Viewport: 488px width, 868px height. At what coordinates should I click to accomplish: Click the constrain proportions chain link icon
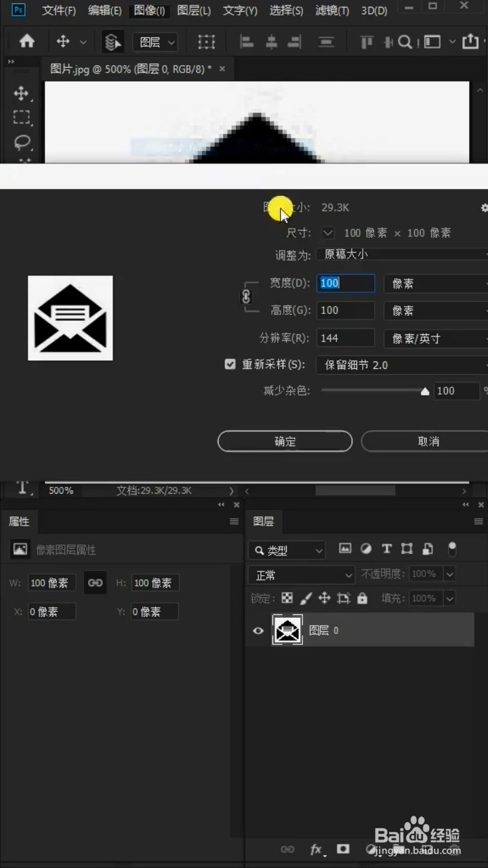click(x=246, y=297)
